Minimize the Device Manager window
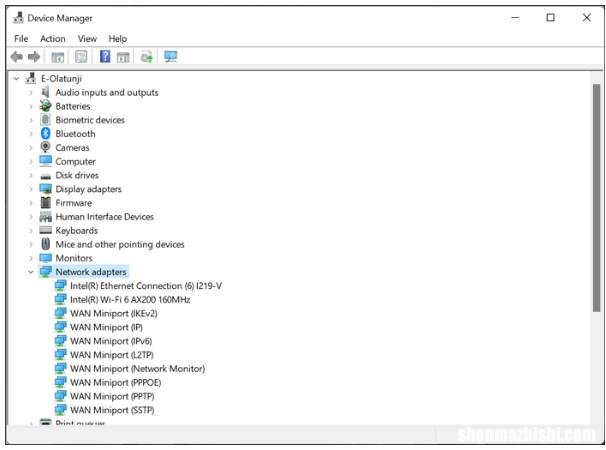The image size is (606, 450). point(515,17)
